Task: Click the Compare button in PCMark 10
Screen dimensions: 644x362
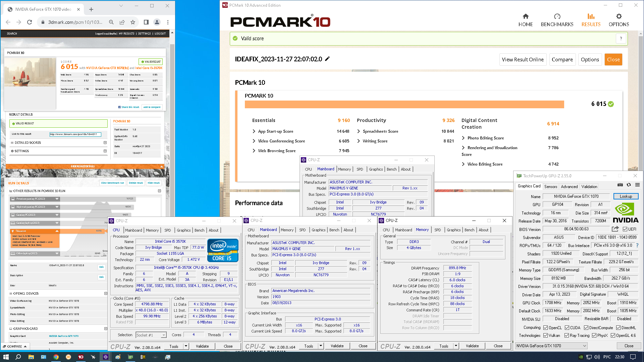Action: point(562,60)
